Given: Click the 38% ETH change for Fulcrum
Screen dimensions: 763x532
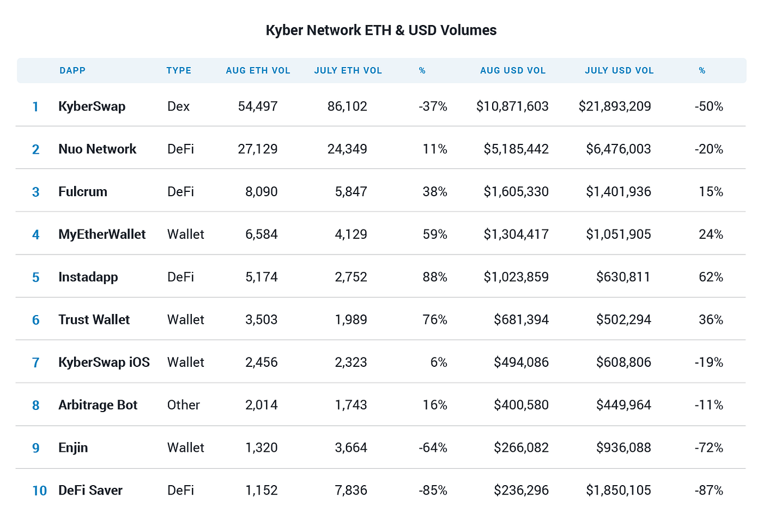Looking at the screenshot, I should 435,191.
